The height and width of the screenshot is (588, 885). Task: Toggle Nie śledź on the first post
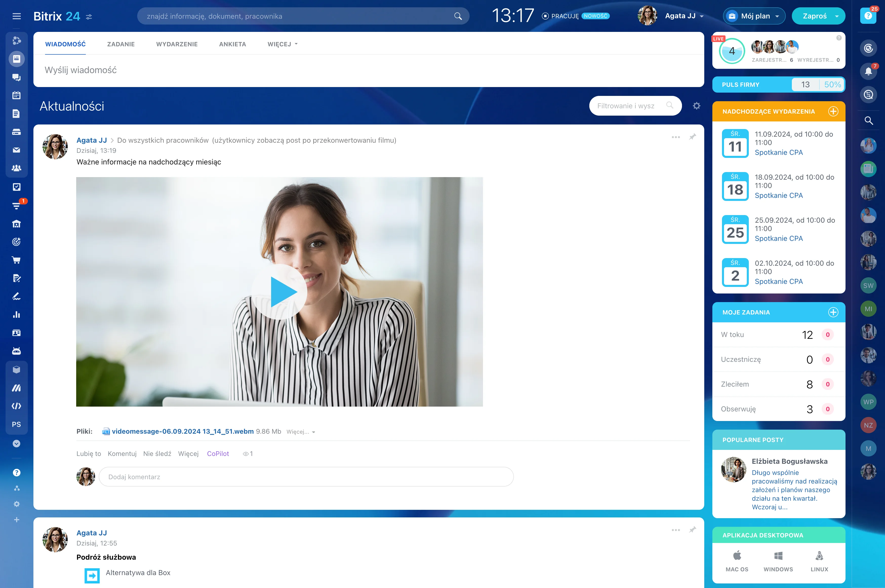pos(157,453)
